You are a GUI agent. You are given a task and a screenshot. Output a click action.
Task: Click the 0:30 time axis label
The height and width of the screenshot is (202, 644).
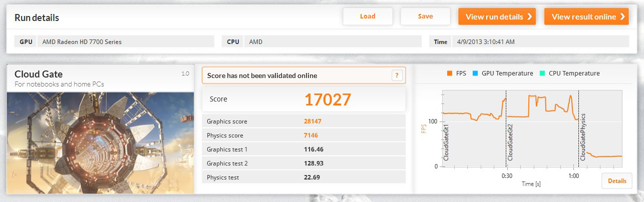click(x=507, y=175)
